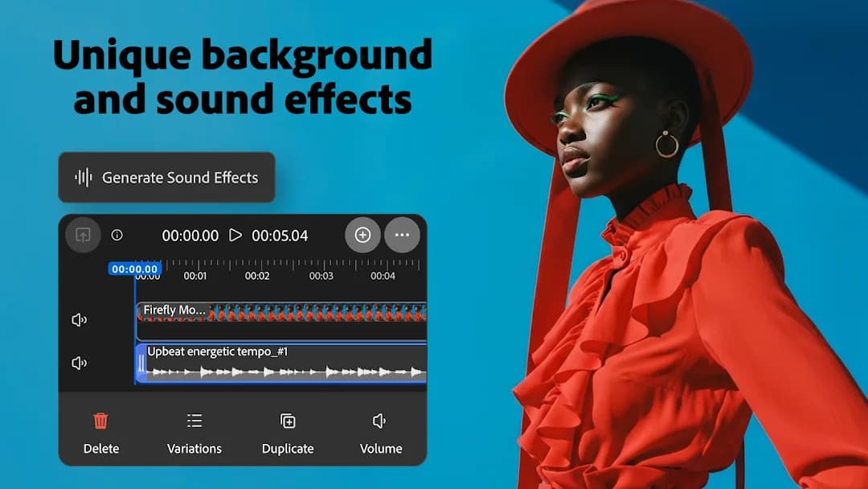The image size is (868, 489).
Task: Show the info icon details
Action: point(117,235)
